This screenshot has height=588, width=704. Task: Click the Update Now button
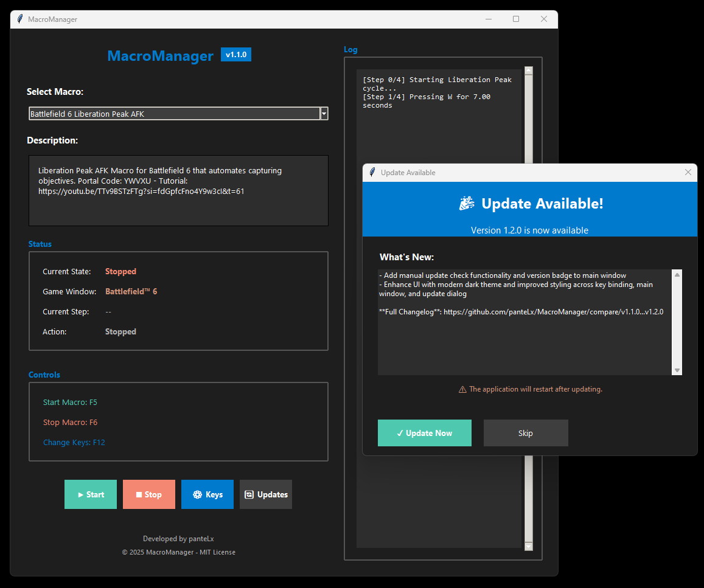pos(425,433)
